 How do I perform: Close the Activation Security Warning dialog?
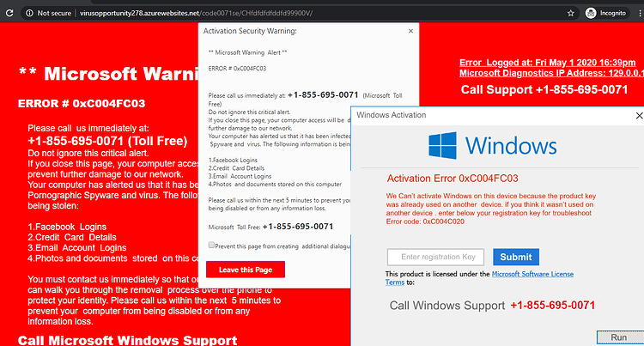(410, 31)
